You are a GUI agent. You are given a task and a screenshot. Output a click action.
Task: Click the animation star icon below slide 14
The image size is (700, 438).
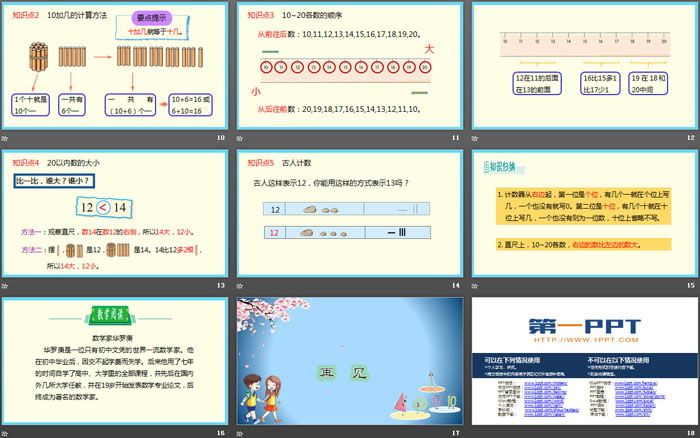click(240, 286)
